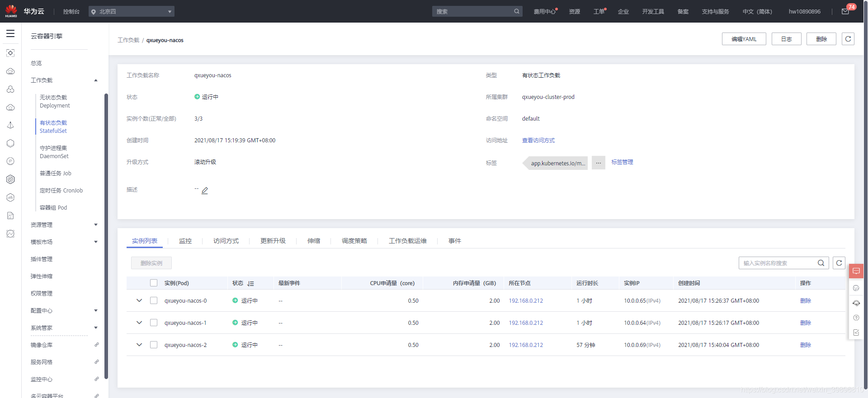868x398 pixels.
Task: Switch to the 更新升级 tab
Action: click(x=273, y=241)
